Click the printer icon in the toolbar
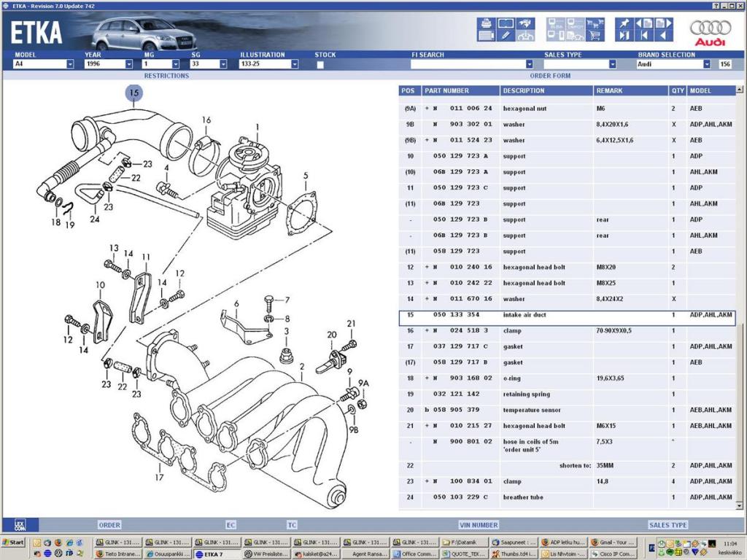Screen dimensions: 747x560 tap(486, 23)
